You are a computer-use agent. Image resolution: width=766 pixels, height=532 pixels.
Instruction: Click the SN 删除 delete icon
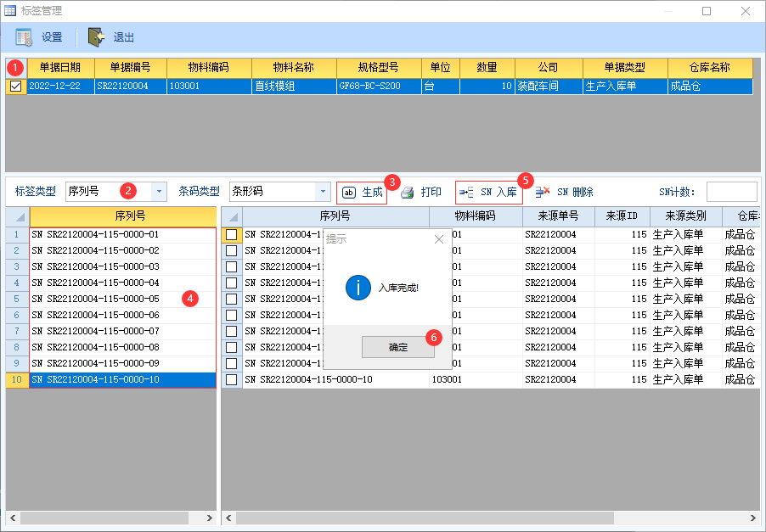coord(543,193)
